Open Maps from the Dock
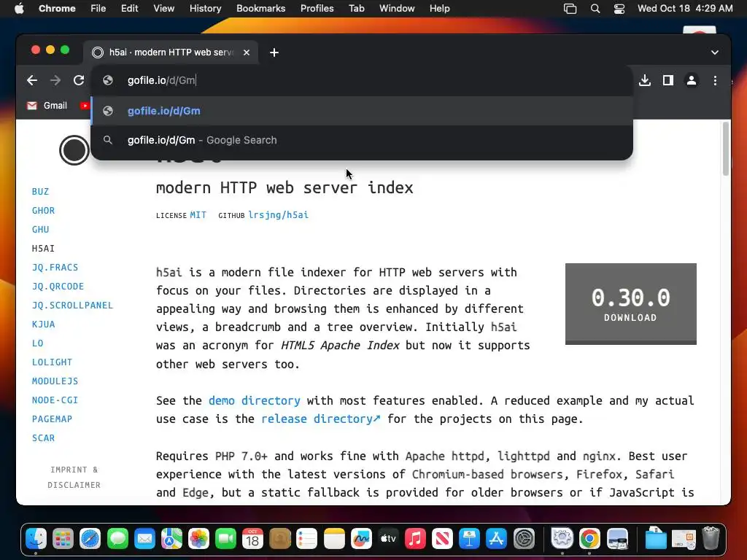This screenshot has height=560, width=747. point(171,539)
